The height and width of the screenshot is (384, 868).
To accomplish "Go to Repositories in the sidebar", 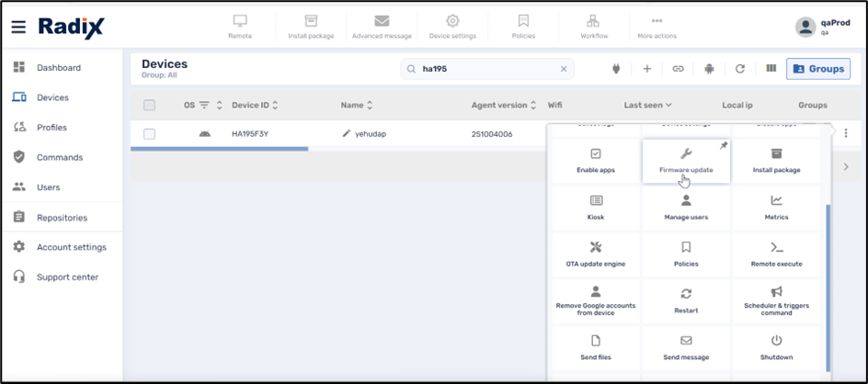I will [x=62, y=218].
